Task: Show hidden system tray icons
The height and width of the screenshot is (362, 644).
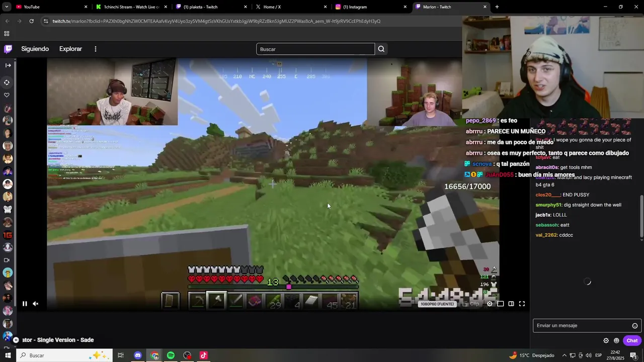Action: point(564,355)
